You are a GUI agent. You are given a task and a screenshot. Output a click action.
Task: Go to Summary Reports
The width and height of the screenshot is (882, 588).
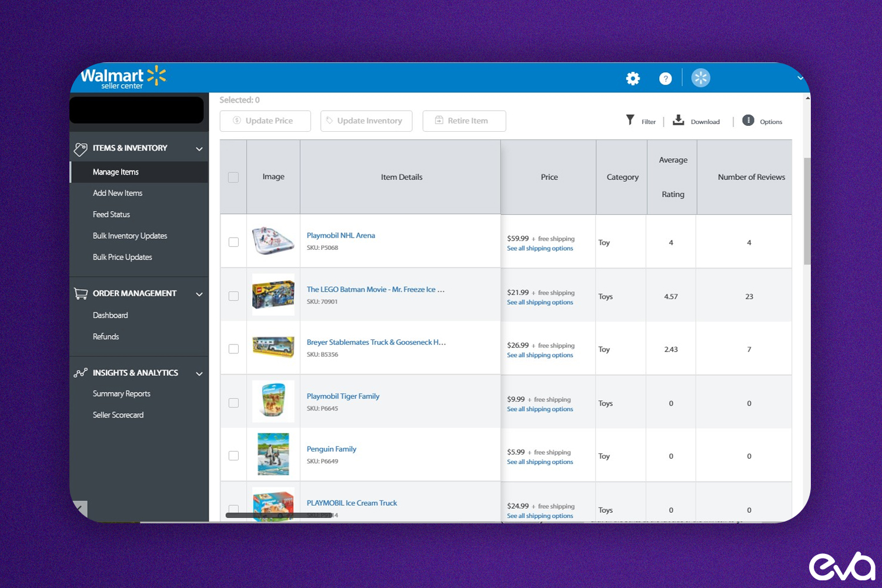121,393
